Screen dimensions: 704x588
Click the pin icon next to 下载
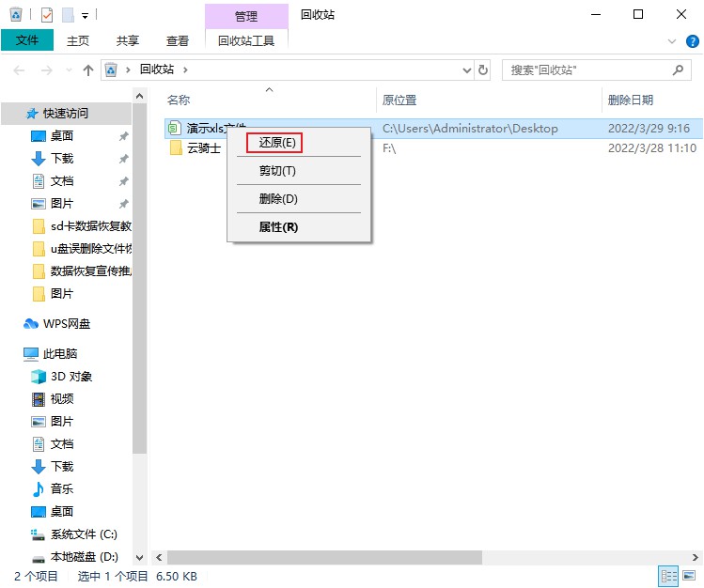[x=123, y=159]
